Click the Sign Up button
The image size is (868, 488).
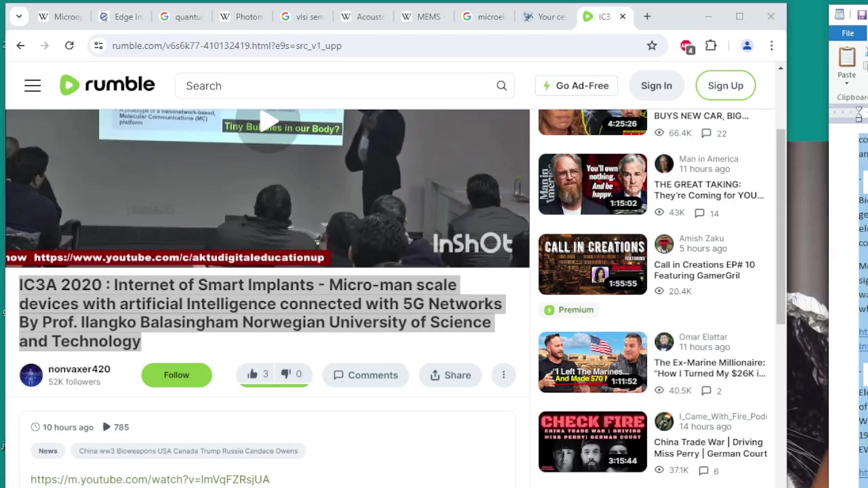pyautogui.click(x=726, y=85)
